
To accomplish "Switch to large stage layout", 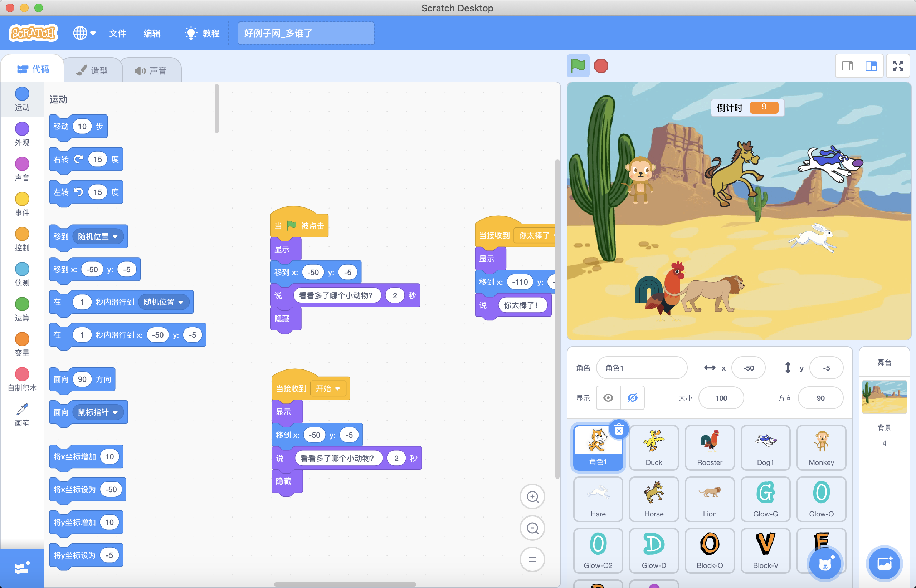I will [x=871, y=66].
